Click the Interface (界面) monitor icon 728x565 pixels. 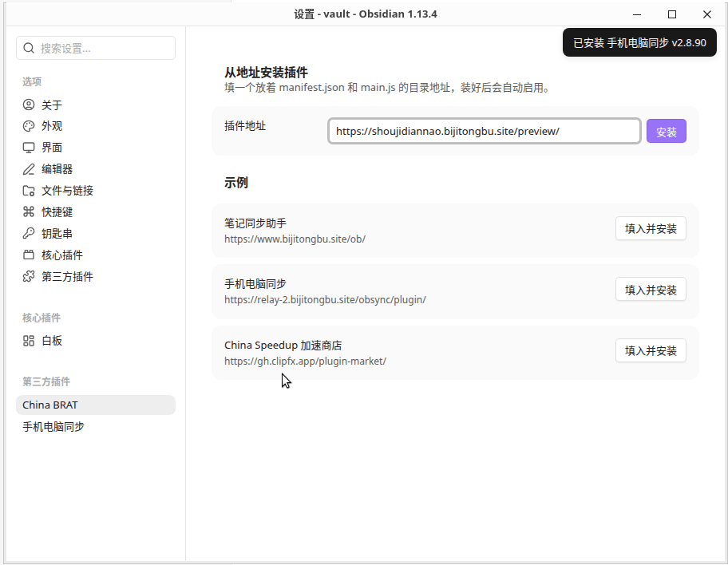[29, 148]
